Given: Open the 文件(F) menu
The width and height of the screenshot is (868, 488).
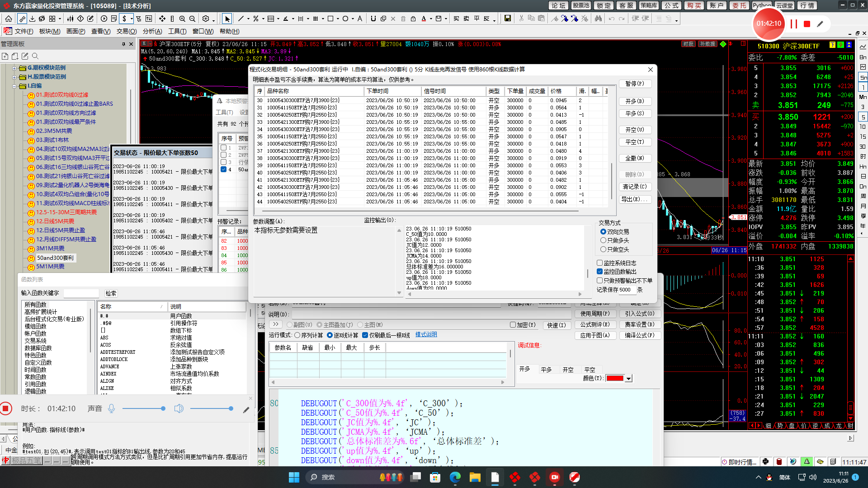Looking at the screenshot, I should click(24, 31).
